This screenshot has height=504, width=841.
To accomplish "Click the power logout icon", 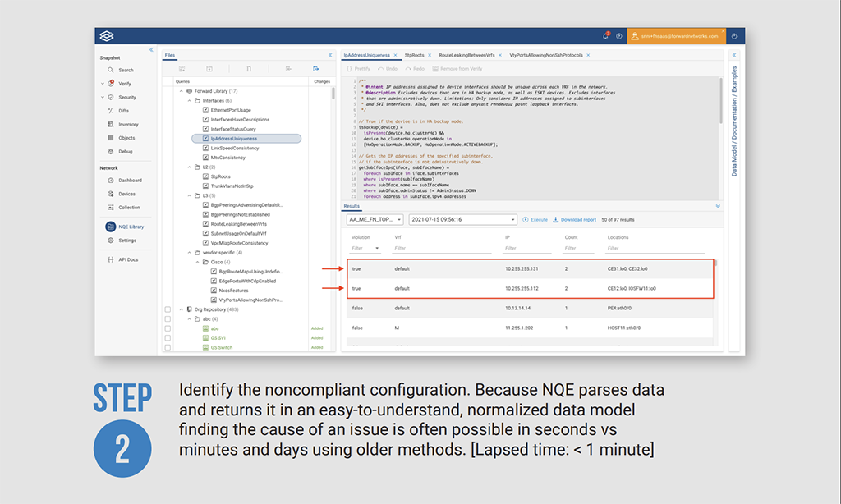I will (x=734, y=36).
